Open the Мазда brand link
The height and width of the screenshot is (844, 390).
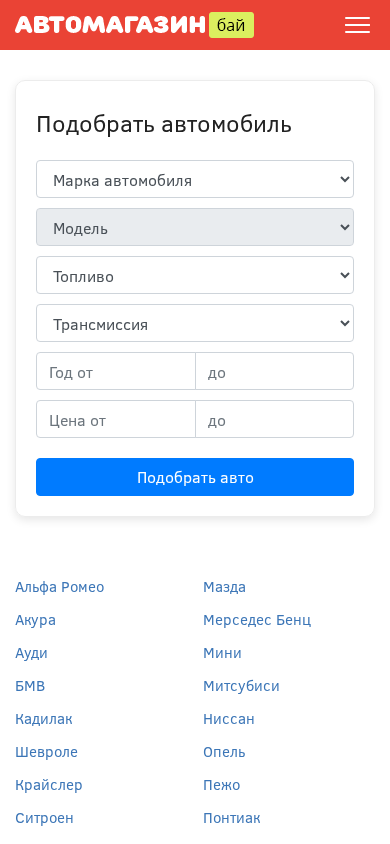224,587
